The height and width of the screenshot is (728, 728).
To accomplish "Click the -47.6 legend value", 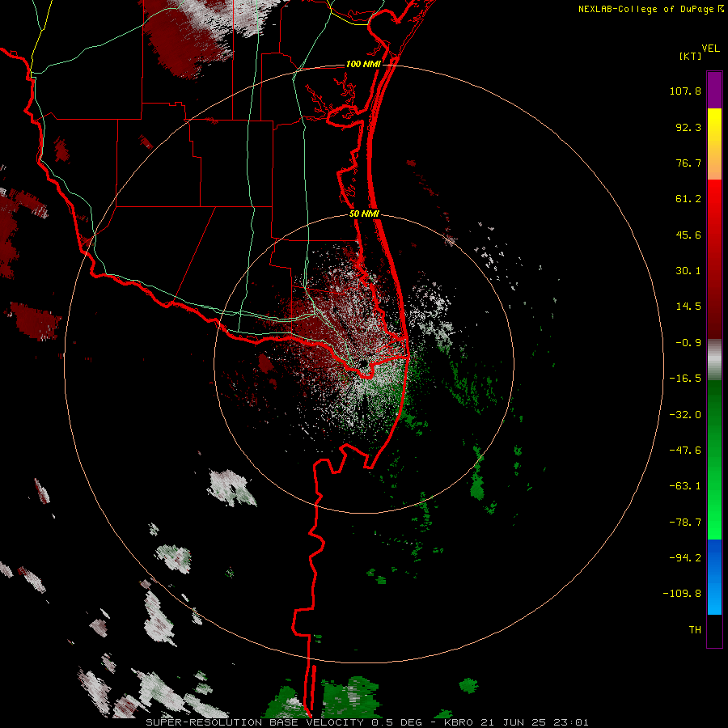I will [x=685, y=451].
